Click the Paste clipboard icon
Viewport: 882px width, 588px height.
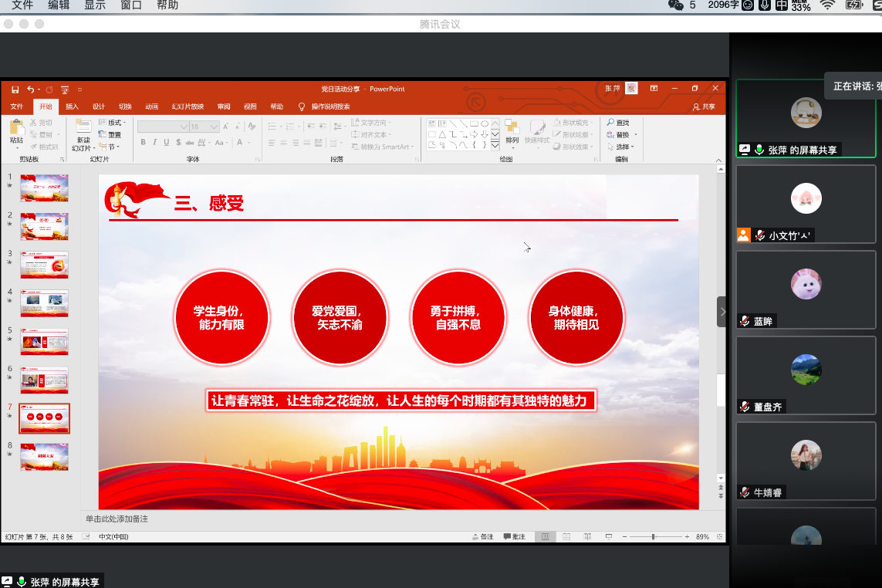click(16, 128)
